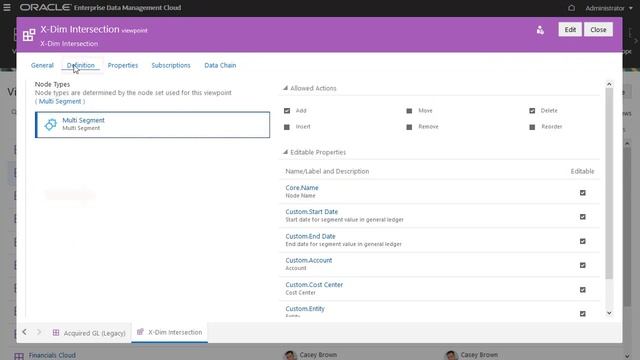Switch to Acquired GL (Legacy) bottom tab
This screenshot has height=360, width=640.
pyautogui.click(x=89, y=333)
